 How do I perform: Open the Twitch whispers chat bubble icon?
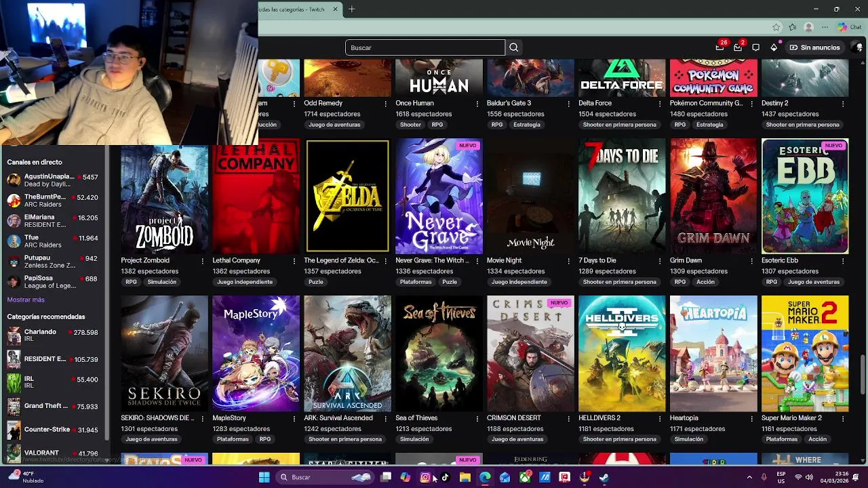tap(756, 47)
